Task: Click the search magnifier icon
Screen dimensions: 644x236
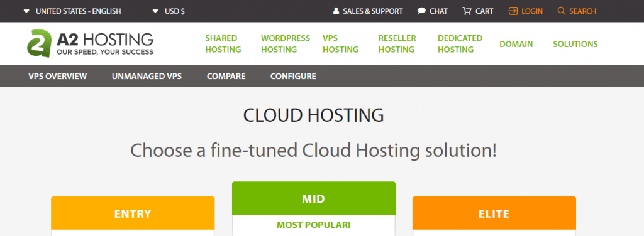Action: (562, 11)
